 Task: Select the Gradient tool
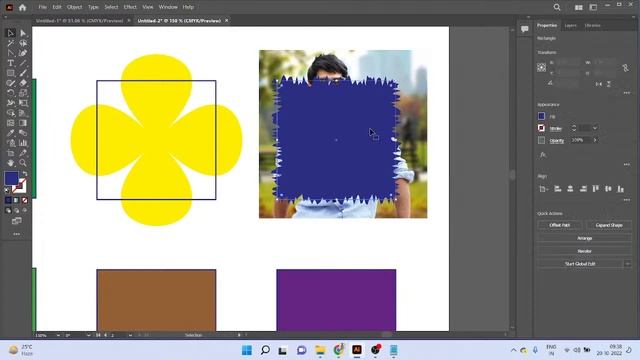click(x=23, y=123)
